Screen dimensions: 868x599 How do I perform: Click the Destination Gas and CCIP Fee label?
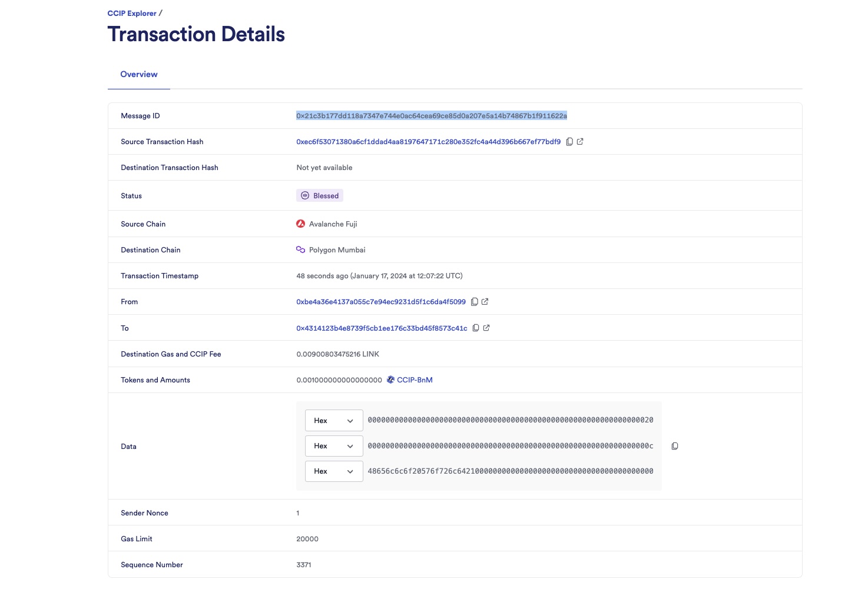pyautogui.click(x=171, y=354)
